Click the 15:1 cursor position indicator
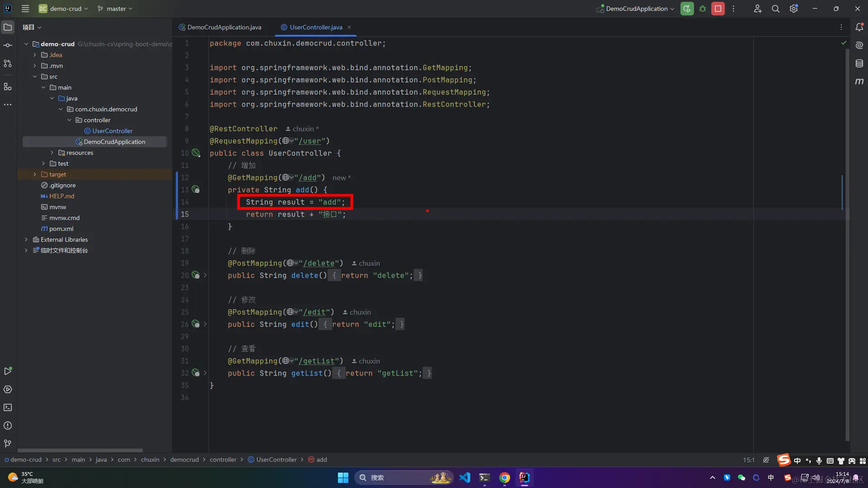This screenshot has width=868, height=488. pos(748,460)
